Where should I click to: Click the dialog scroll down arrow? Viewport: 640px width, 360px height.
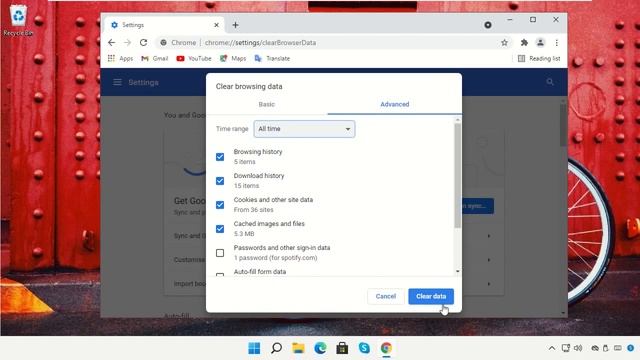(x=458, y=271)
